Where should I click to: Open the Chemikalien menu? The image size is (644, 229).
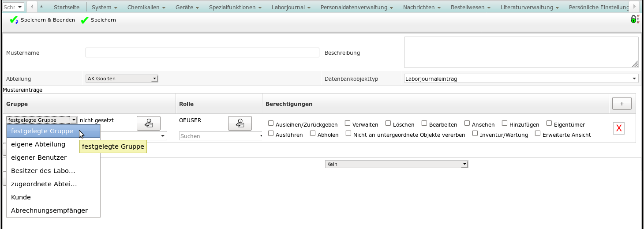click(x=146, y=8)
